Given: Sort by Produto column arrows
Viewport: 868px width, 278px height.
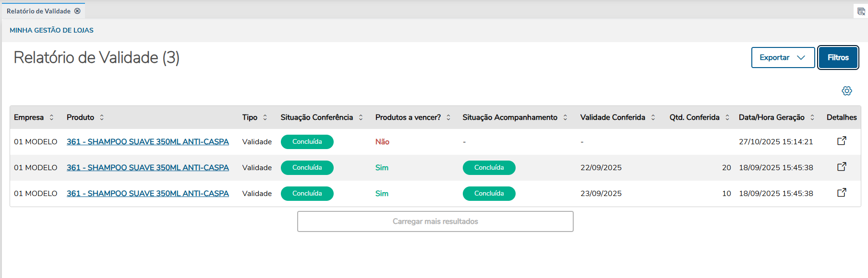Looking at the screenshot, I should 102,117.
